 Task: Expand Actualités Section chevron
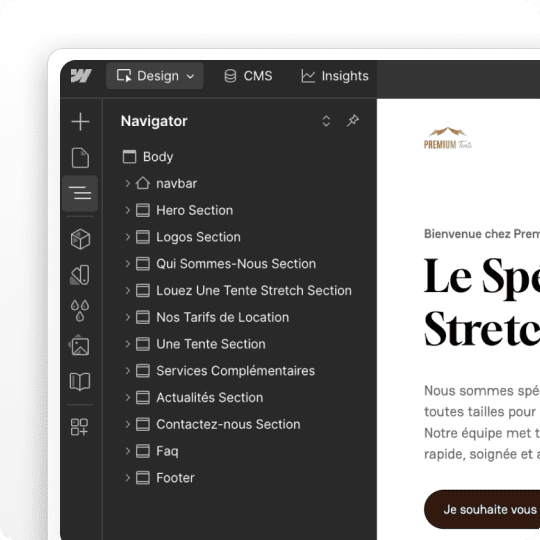pyautogui.click(x=127, y=397)
